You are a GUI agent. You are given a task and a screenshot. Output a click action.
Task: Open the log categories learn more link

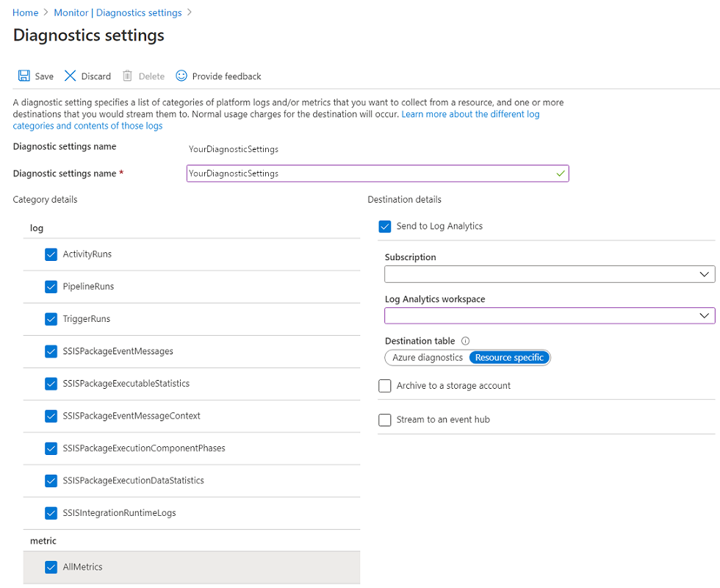470,114
